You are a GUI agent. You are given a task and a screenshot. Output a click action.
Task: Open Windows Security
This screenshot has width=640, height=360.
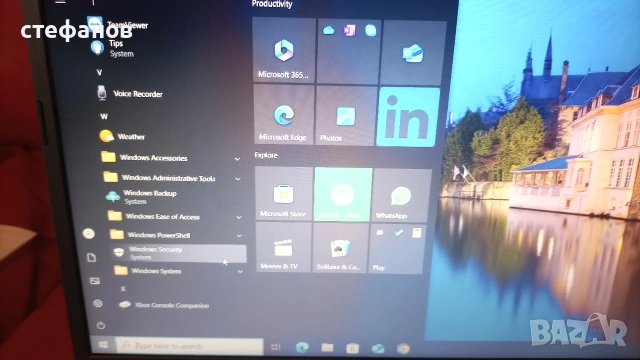(179, 253)
